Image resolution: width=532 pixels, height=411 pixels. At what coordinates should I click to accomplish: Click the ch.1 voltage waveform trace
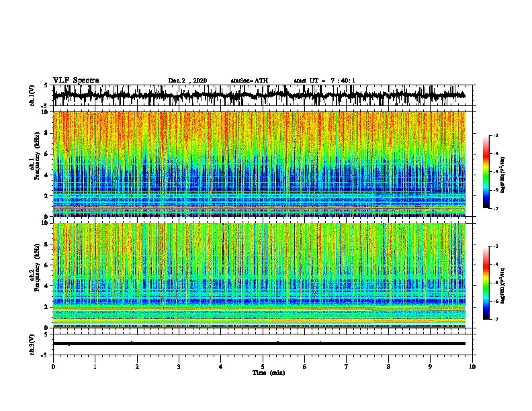point(259,95)
